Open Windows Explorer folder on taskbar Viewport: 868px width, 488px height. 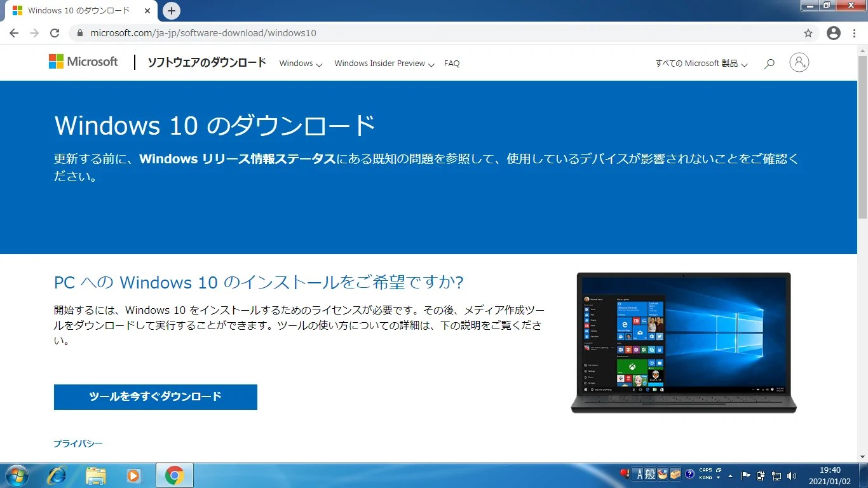click(95, 475)
